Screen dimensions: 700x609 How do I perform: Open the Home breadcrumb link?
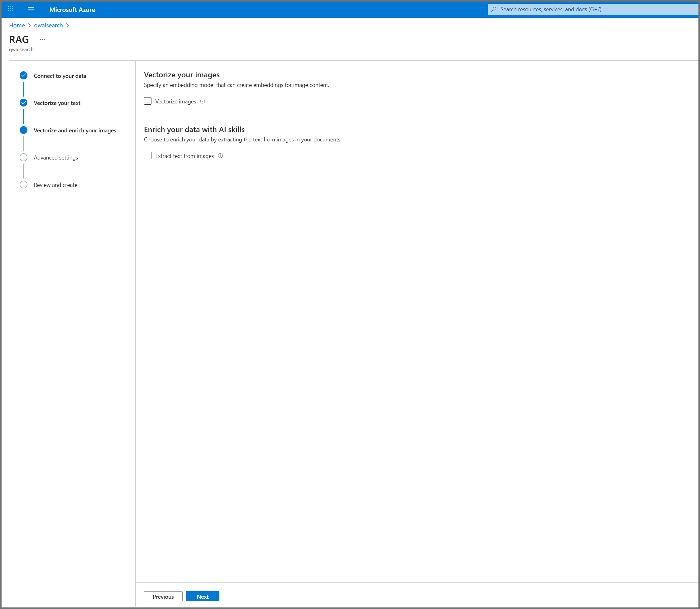(x=17, y=26)
